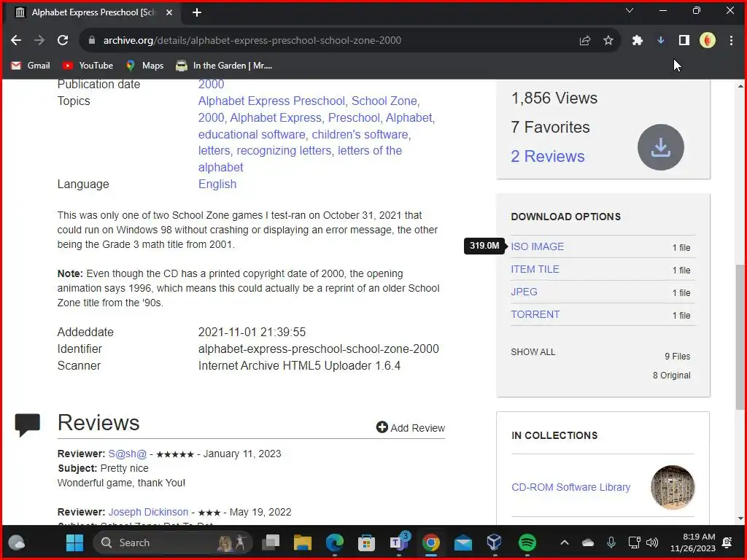Viewport: 747px width, 560px height.
Task: Open In the Garden bookmark
Action: click(x=224, y=66)
